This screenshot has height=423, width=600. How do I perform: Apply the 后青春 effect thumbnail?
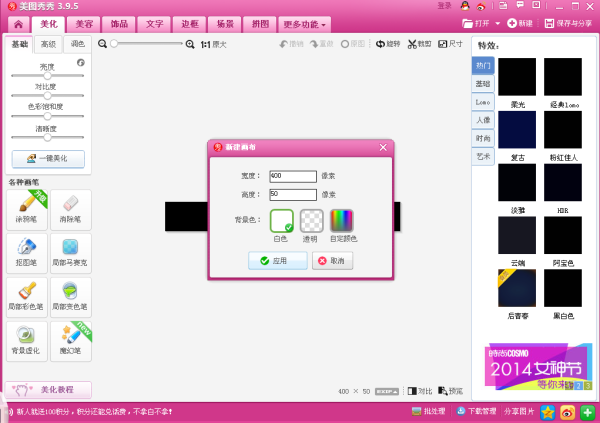517,288
